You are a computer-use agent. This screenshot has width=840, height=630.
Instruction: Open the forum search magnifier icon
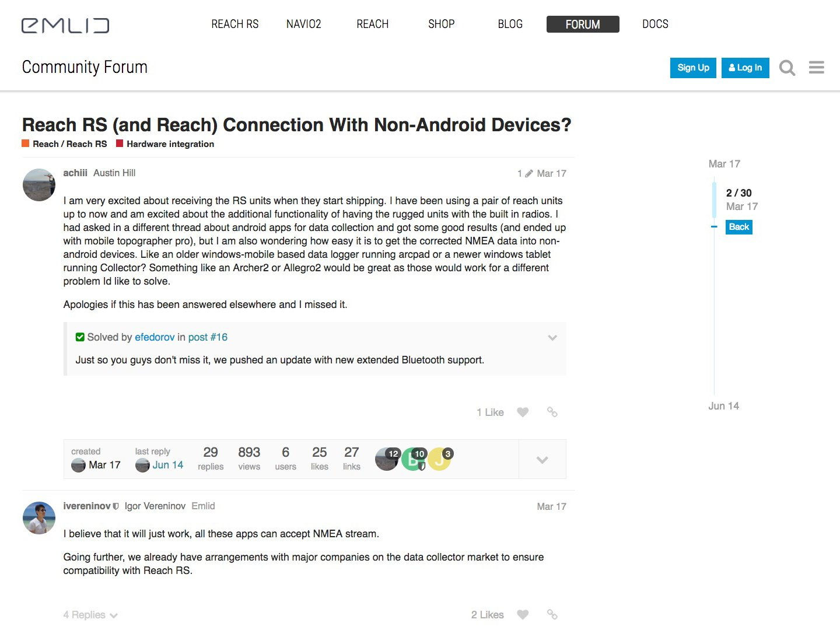tap(787, 68)
